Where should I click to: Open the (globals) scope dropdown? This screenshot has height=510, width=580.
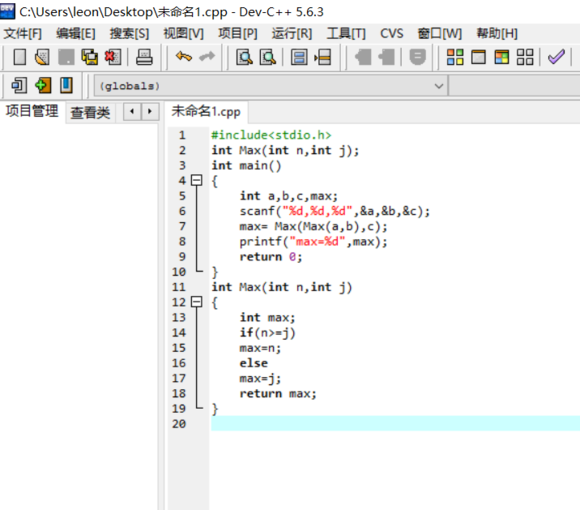pyautogui.click(x=271, y=86)
